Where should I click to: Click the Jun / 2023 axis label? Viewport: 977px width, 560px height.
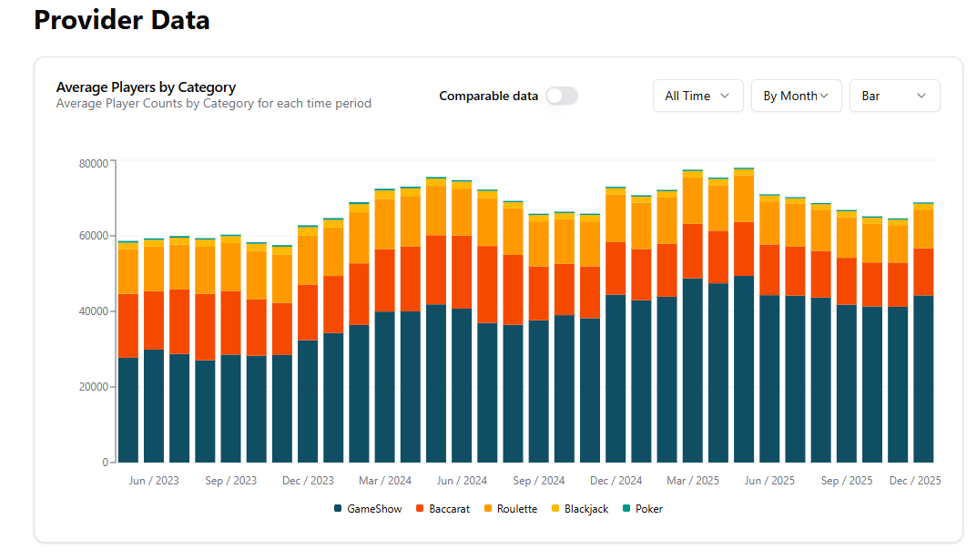(x=154, y=481)
